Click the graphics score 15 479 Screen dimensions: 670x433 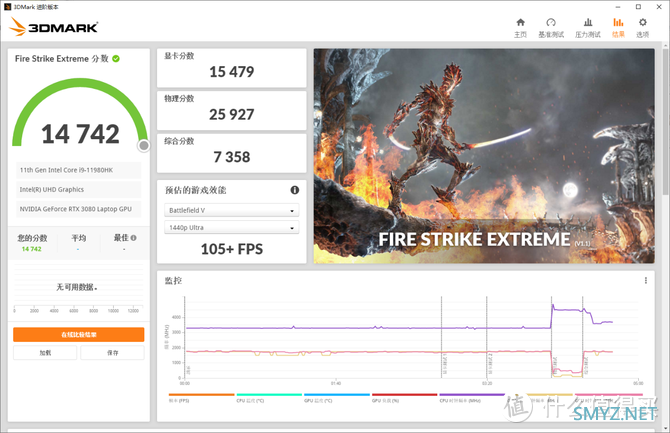(232, 72)
